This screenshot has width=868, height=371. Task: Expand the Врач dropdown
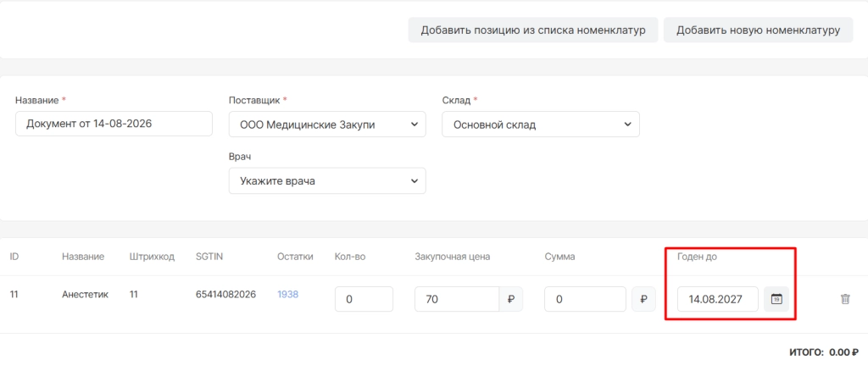tap(327, 180)
